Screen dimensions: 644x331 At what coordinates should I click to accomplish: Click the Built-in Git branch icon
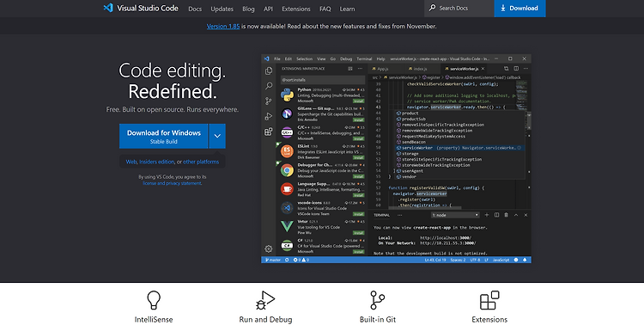[x=378, y=300]
